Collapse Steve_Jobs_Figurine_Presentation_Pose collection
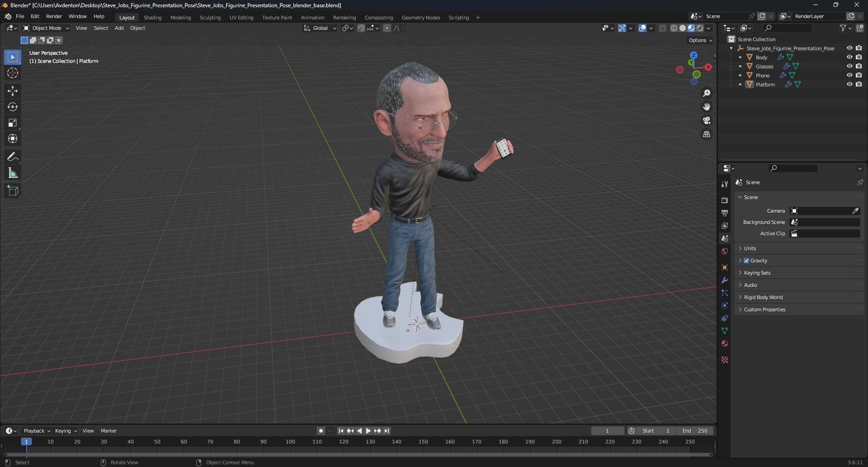The image size is (868, 467). (731, 48)
